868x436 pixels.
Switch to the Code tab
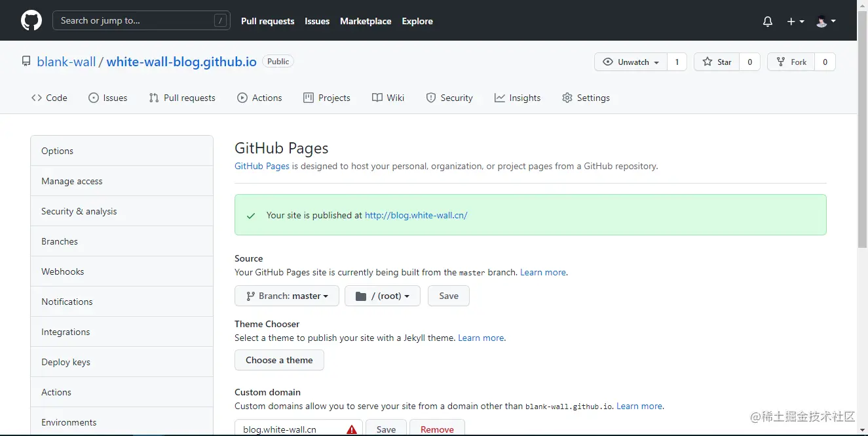pyautogui.click(x=49, y=98)
